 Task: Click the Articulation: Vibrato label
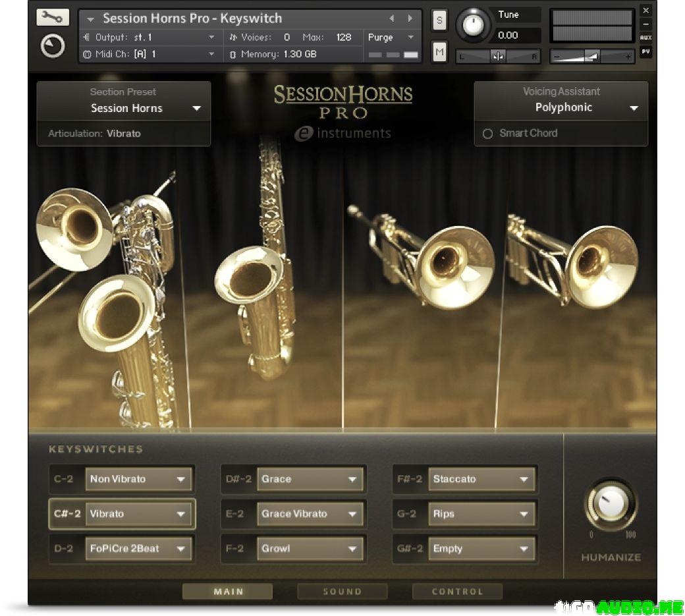(94, 134)
